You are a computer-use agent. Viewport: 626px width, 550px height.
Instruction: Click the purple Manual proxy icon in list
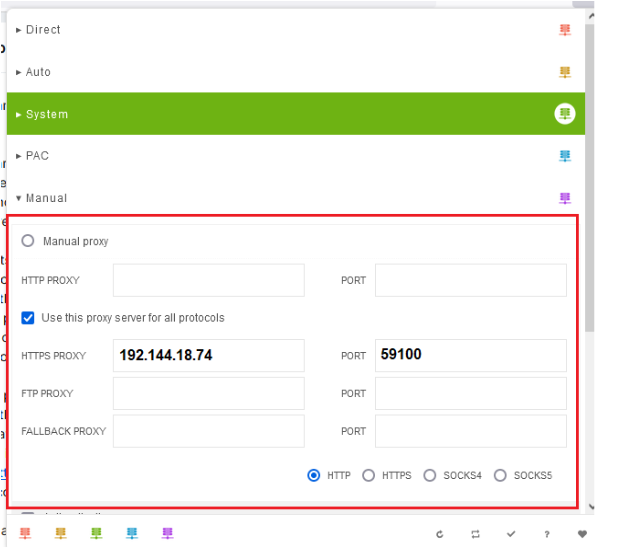click(565, 198)
